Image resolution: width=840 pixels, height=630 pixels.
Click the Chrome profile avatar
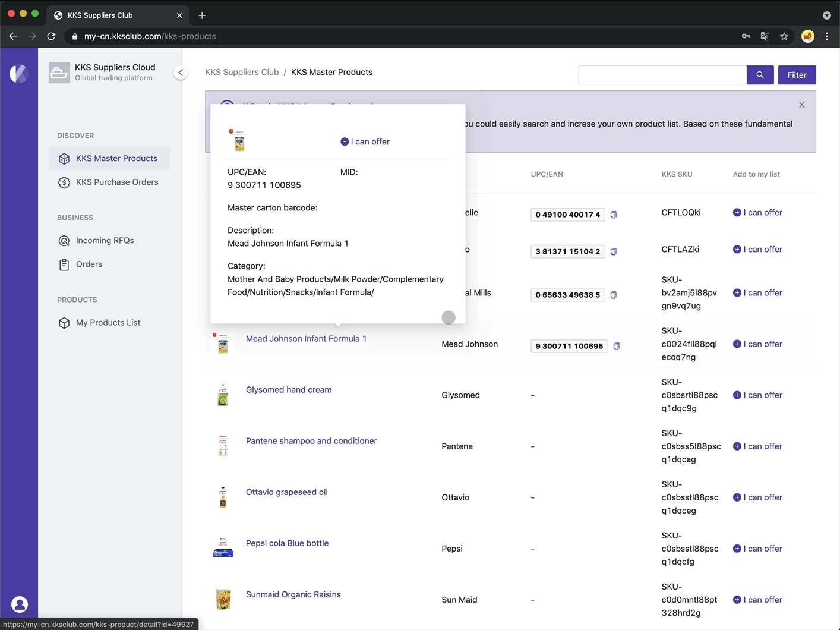pos(807,36)
